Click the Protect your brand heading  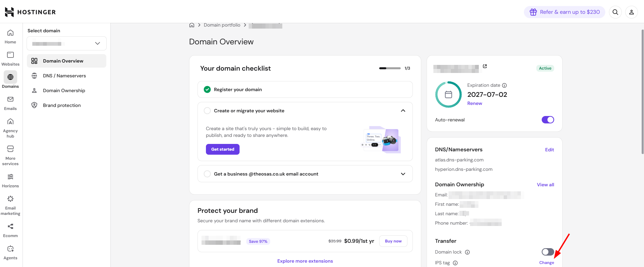click(228, 211)
